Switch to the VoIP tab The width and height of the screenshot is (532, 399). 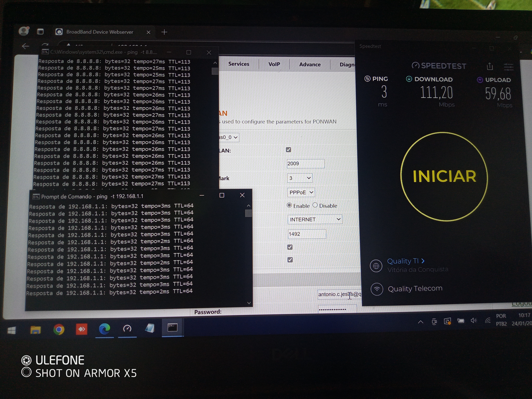coord(274,64)
